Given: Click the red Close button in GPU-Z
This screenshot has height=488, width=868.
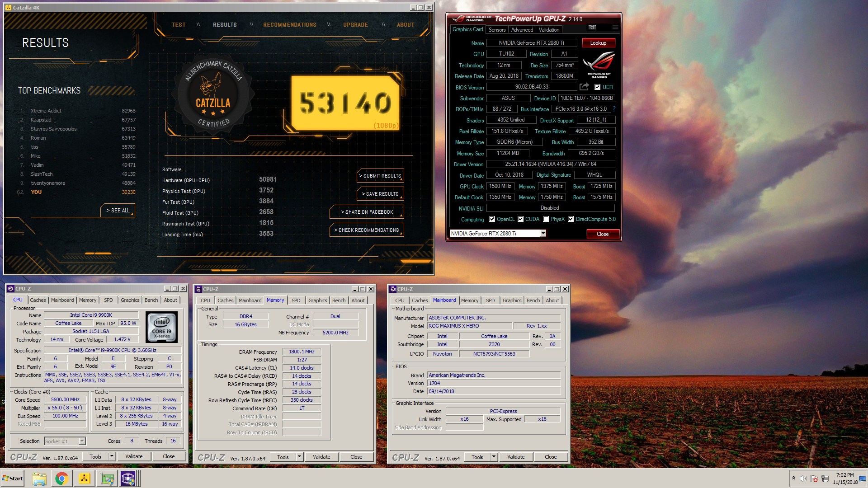Looking at the screenshot, I should pos(603,234).
